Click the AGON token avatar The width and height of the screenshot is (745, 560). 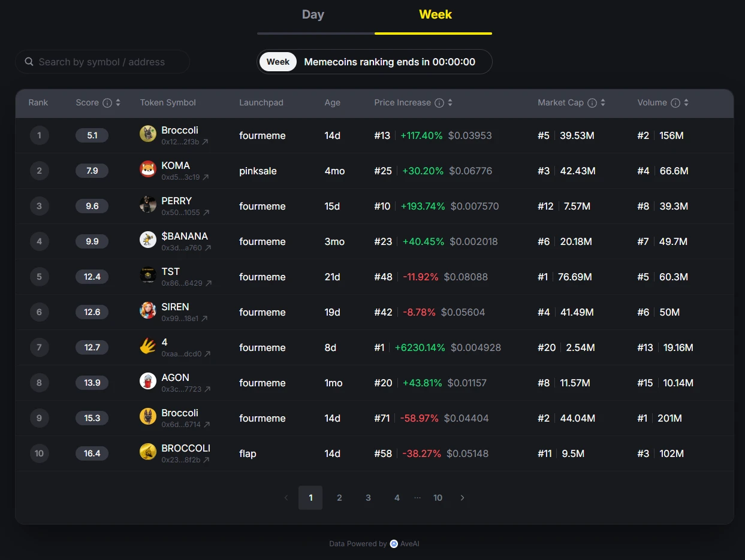pos(148,382)
